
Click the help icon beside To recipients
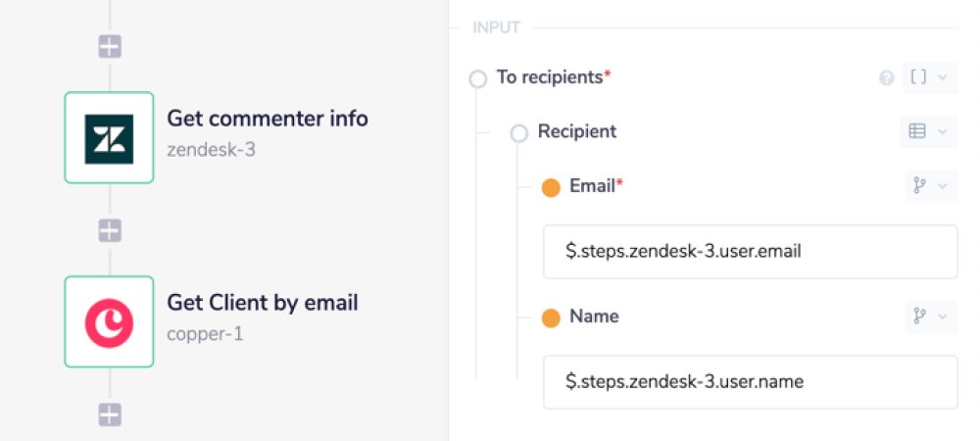click(x=887, y=77)
